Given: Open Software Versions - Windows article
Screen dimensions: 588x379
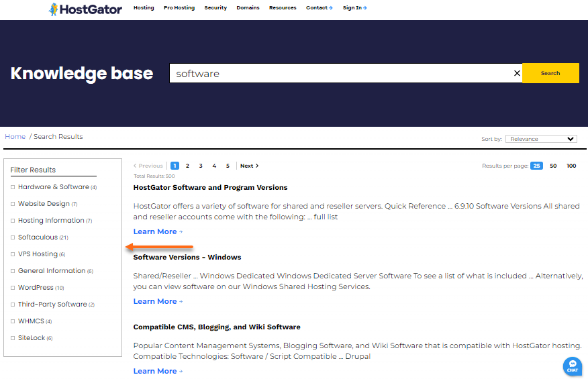Looking at the screenshot, I should [187, 257].
